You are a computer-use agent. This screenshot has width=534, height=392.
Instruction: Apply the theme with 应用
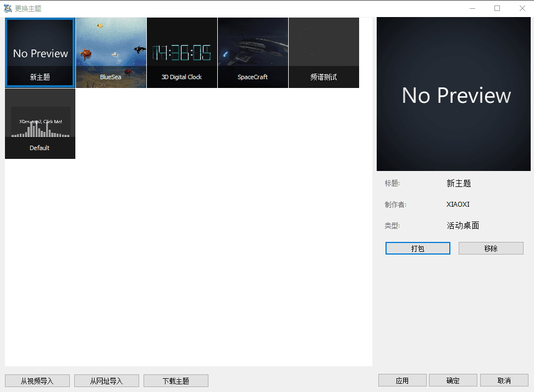(402, 380)
